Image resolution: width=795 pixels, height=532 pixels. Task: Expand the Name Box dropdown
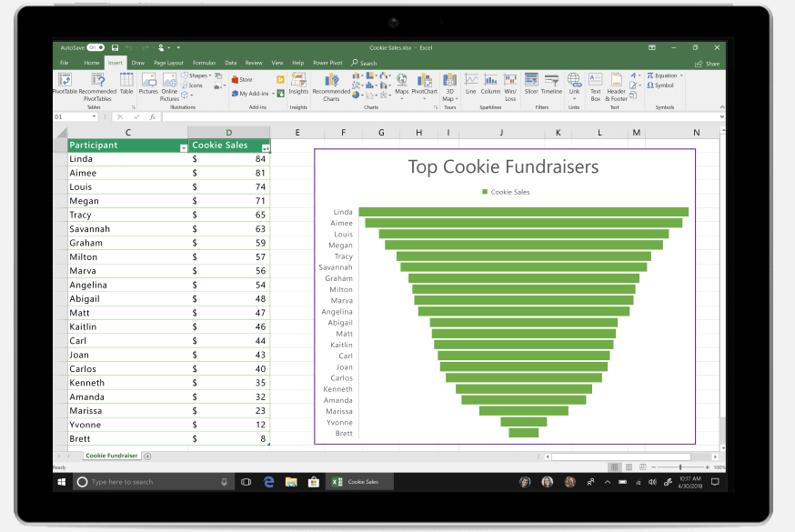click(94, 116)
